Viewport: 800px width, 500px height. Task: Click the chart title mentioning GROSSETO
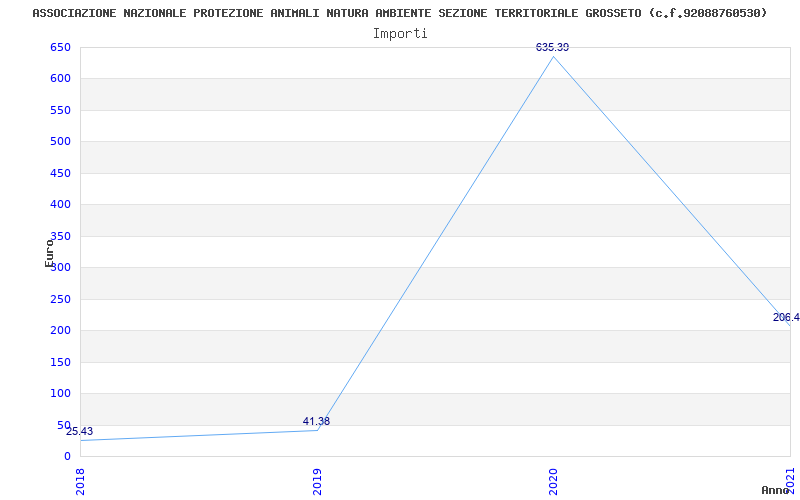(399, 13)
